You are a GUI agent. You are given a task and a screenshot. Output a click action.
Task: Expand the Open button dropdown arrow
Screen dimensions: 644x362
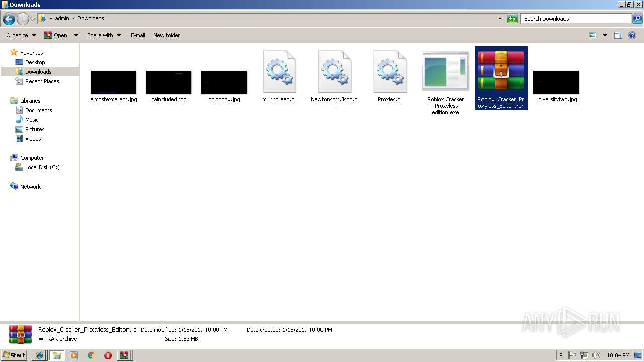click(x=76, y=35)
